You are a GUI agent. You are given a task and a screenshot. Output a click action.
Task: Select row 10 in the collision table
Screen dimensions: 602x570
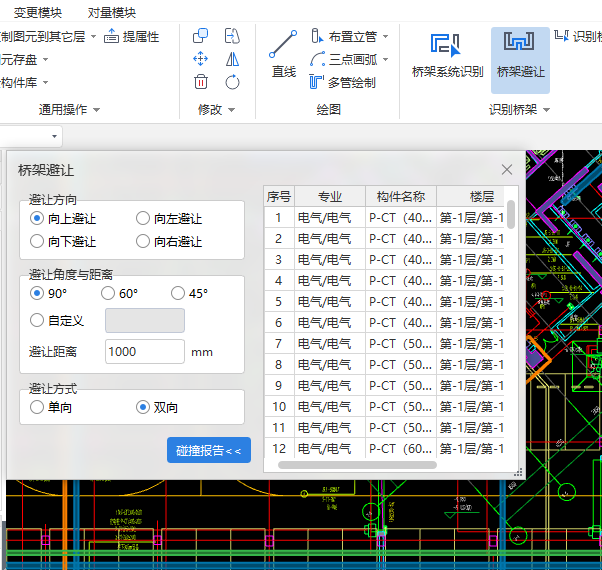click(384, 406)
